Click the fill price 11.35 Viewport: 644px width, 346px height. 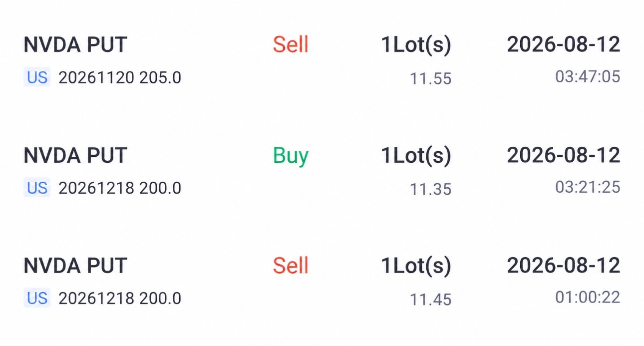point(431,189)
